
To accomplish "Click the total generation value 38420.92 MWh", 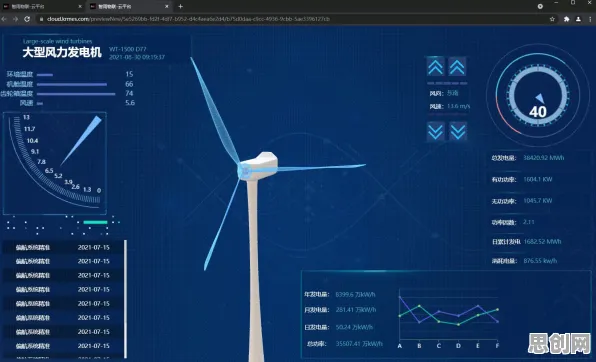I will pyautogui.click(x=544, y=158).
